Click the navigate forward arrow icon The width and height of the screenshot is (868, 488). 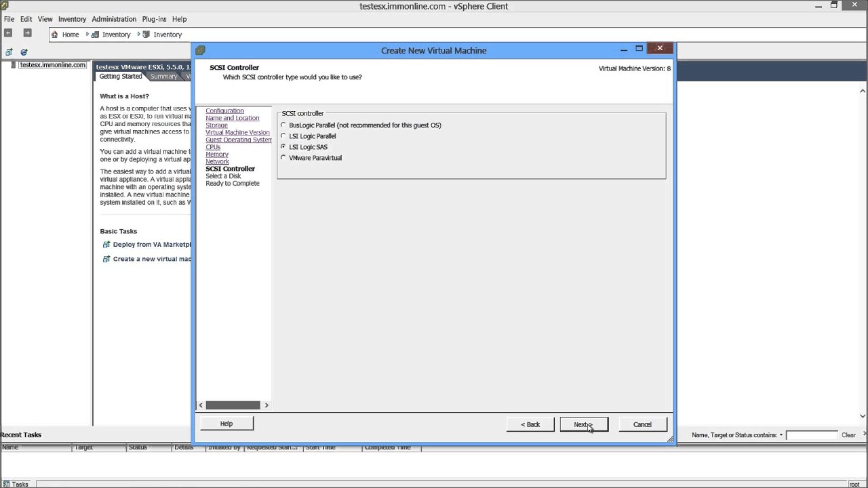pos(28,33)
